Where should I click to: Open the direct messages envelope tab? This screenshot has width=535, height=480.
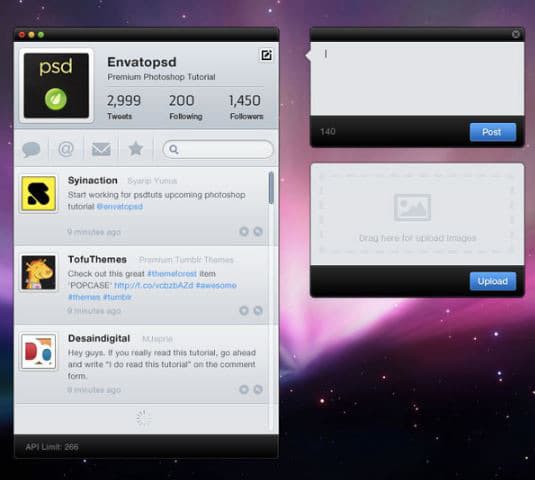coord(101,149)
